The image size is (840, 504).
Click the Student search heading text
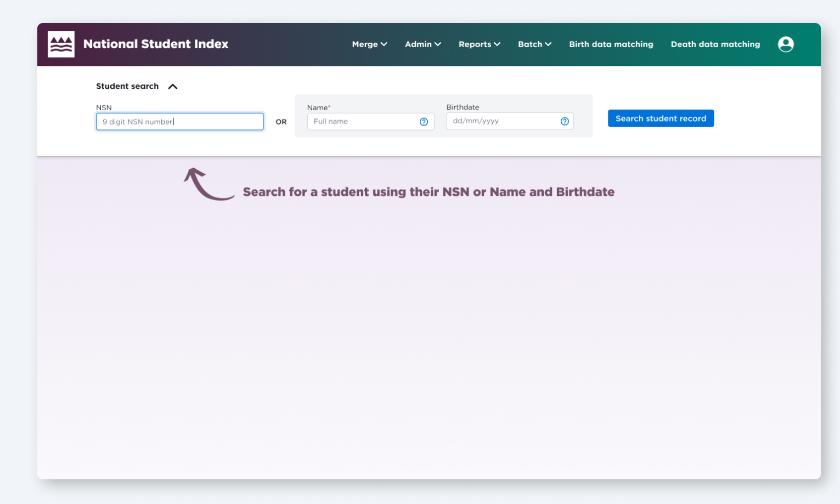127,86
